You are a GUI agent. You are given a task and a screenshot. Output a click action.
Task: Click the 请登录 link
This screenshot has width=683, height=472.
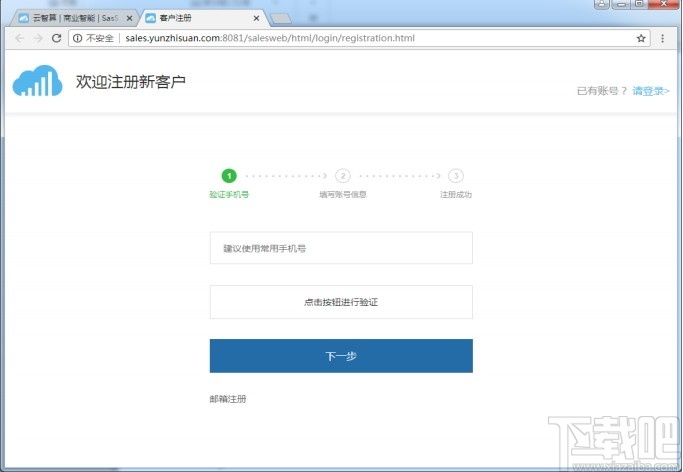coord(651,91)
